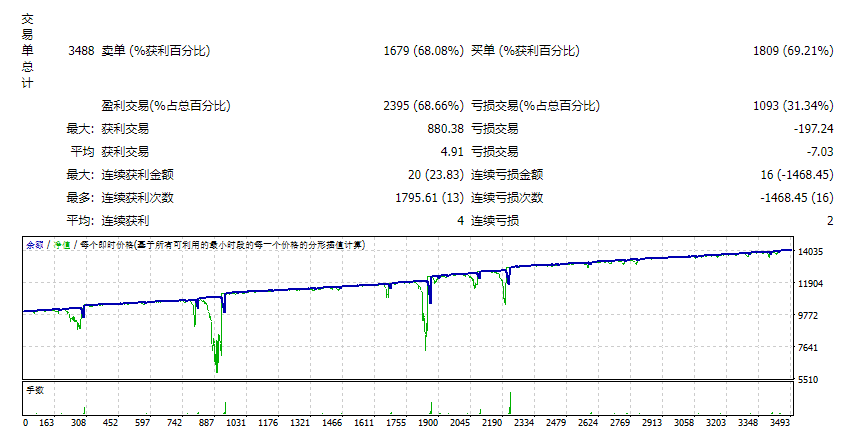Screen dimensions: 851x430
Task: Click the largest profit trade value 880.38
Action: pyautogui.click(x=446, y=129)
